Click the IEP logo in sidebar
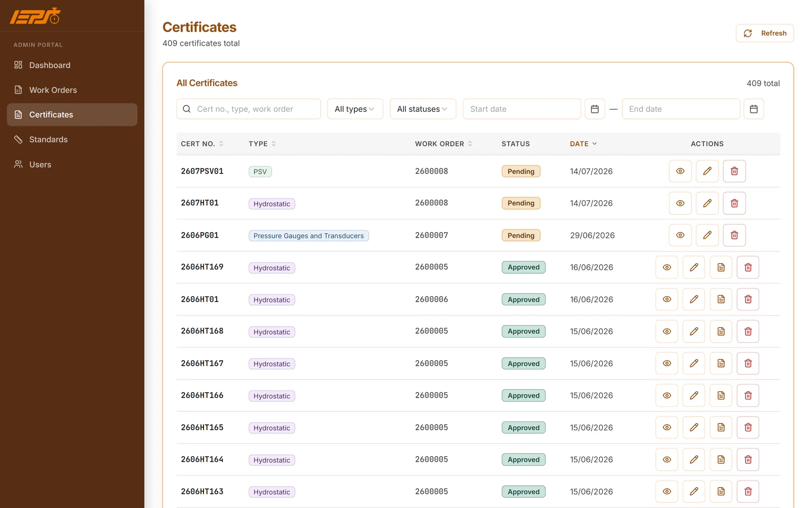 point(35,16)
